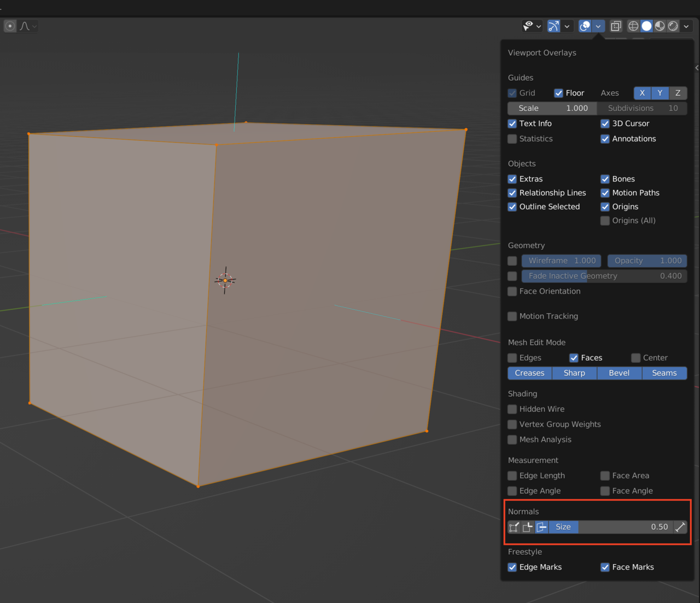Open the viewport shading options dropdown
Image resolution: width=700 pixels, height=603 pixels.
pyautogui.click(x=686, y=26)
